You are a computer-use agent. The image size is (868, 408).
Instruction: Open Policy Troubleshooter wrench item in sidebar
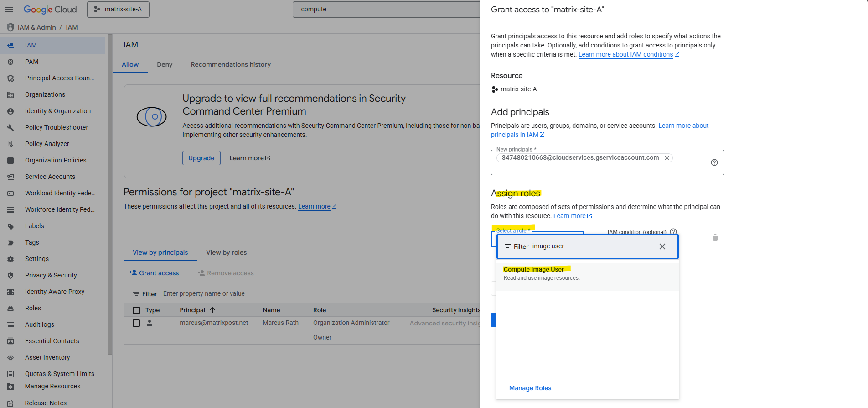pyautogui.click(x=56, y=127)
